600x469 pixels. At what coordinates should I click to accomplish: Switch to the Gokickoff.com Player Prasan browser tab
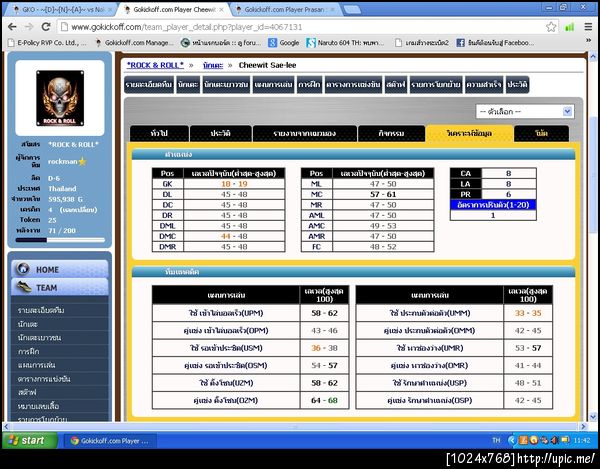coord(285,10)
